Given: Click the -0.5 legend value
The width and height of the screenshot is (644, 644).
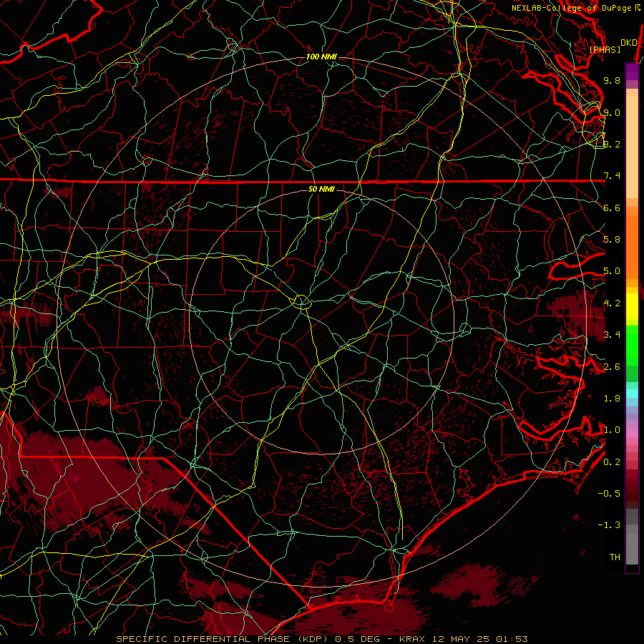Looking at the screenshot, I should click(x=609, y=494).
